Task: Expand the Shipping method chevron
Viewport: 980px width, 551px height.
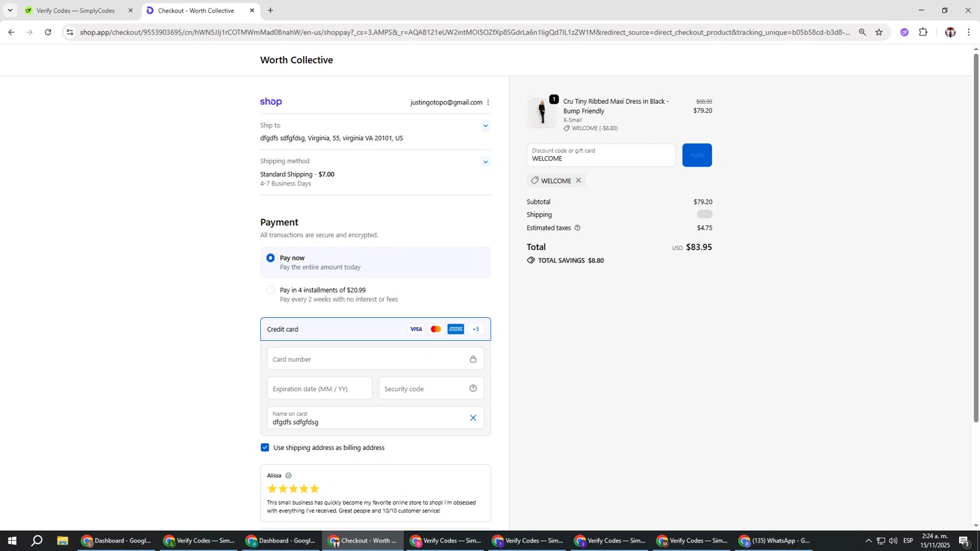Action: pos(485,162)
